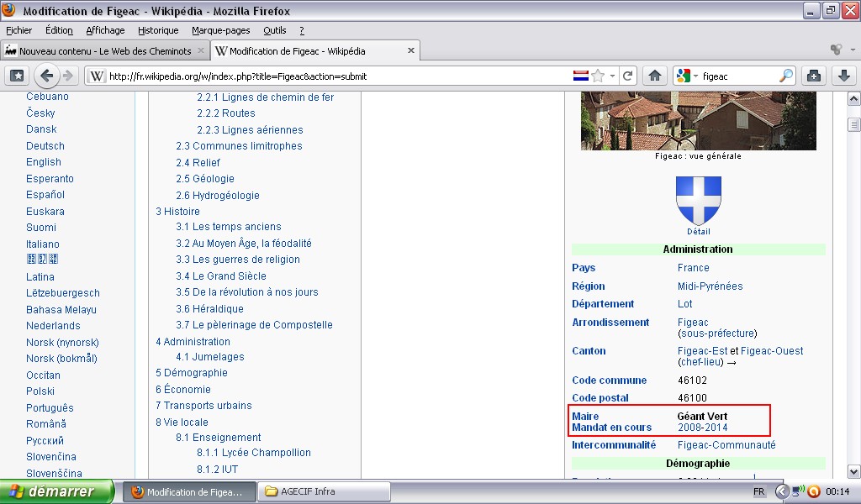Click the tab groups icon
The image size is (861, 504).
(x=836, y=50)
